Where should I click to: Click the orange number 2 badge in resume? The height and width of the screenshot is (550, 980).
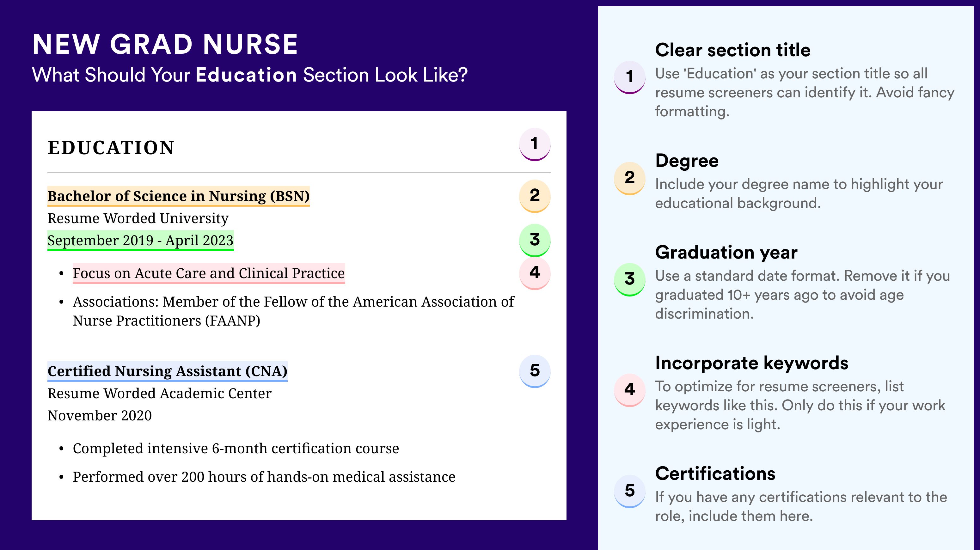click(x=535, y=196)
